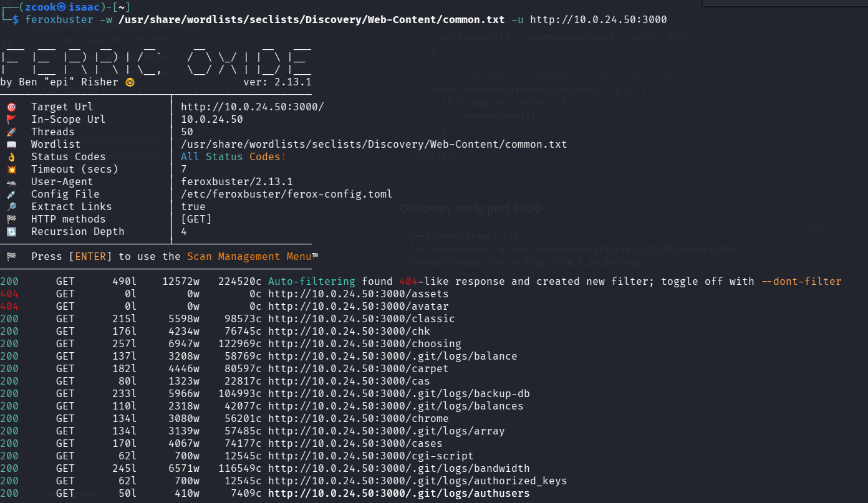Click the magnifier icon beside Extract Links
This screenshot has height=503, width=868.
tap(11, 207)
